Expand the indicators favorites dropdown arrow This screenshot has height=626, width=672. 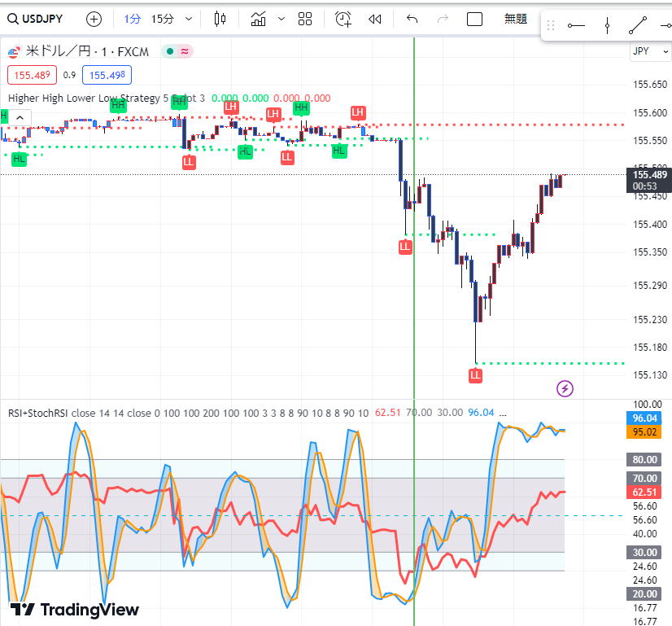(x=281, y=19)
